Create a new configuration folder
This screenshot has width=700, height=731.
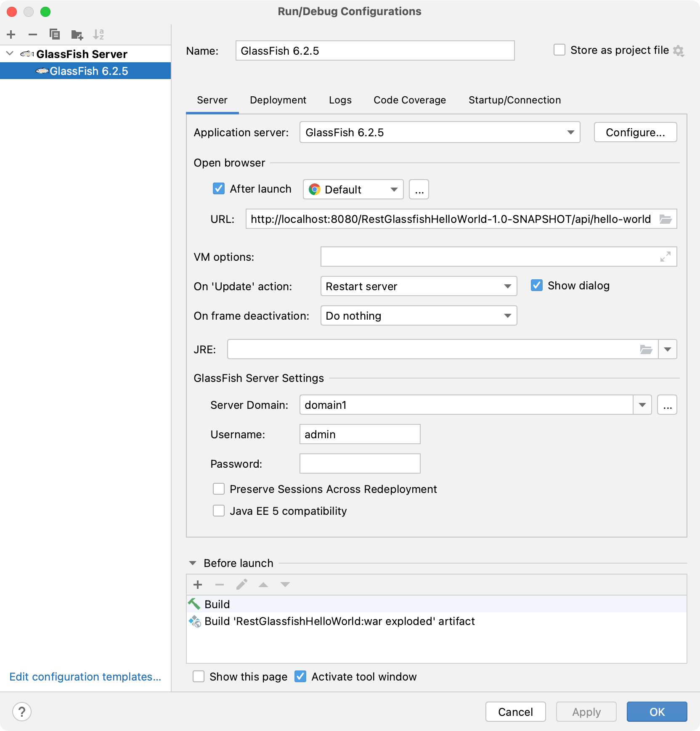point(77,34)
